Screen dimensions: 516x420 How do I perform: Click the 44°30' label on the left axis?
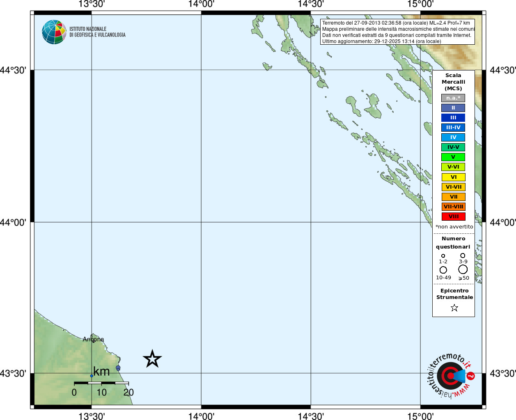pos(13,70)
